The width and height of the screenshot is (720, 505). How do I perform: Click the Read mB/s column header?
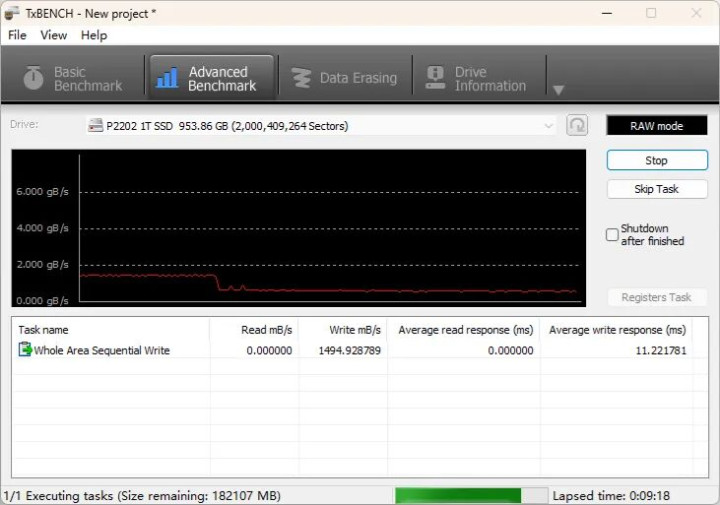[x=254, y=330]
